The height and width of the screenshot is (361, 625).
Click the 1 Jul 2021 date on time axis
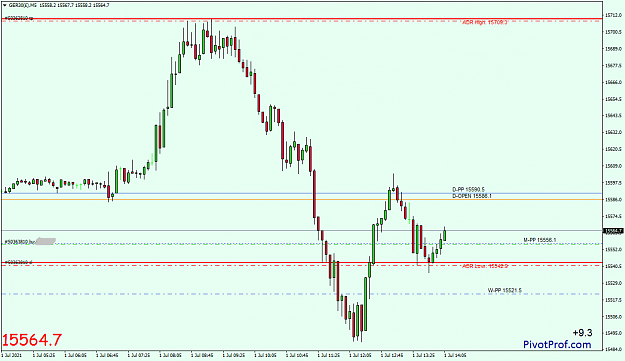tap(12, 355)
